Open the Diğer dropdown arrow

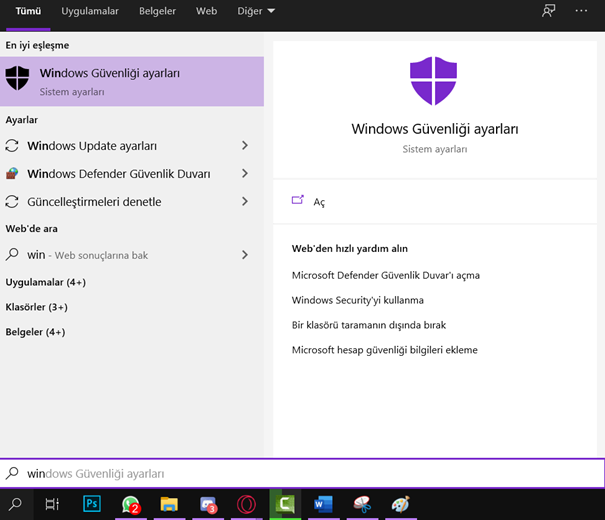(x=271, y=11)
